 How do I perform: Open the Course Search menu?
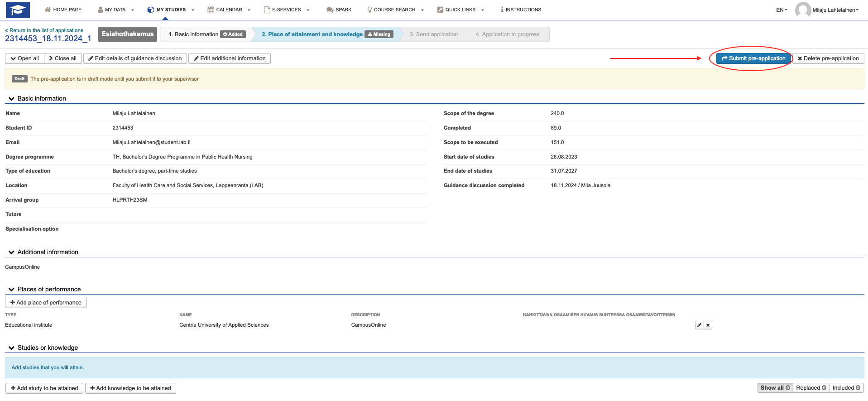[x=395, y=10]
